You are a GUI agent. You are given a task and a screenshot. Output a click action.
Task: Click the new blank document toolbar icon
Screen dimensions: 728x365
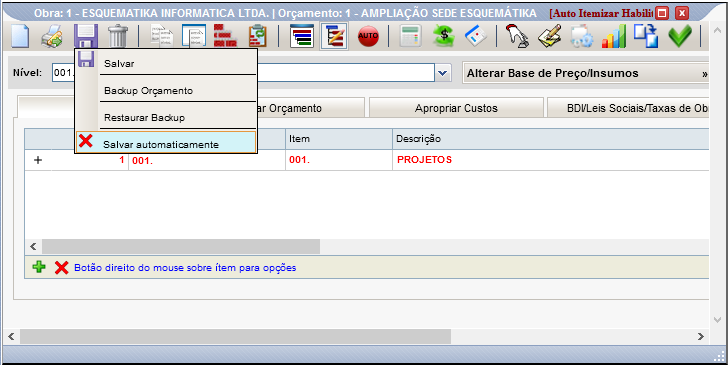click(x=20, y=36)
